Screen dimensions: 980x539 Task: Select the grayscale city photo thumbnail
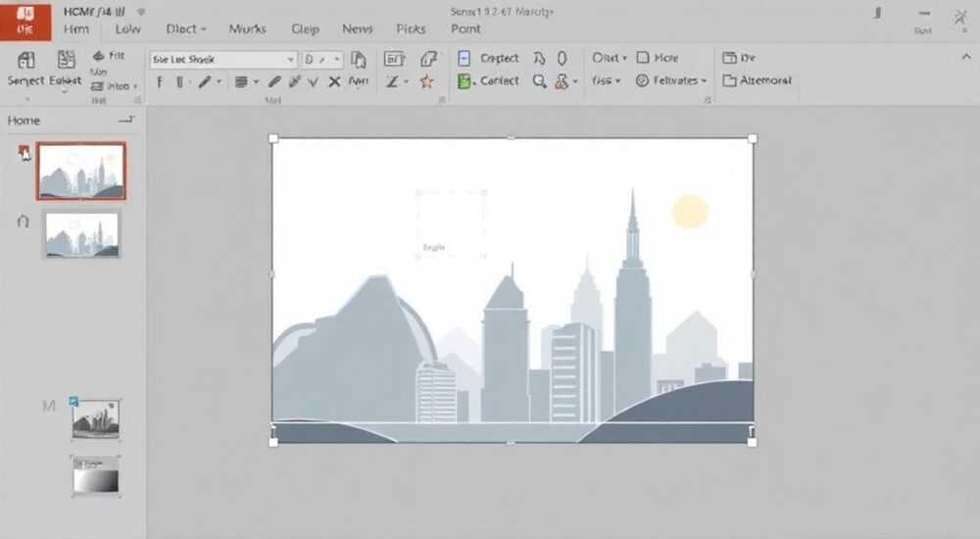click(95, 418)
